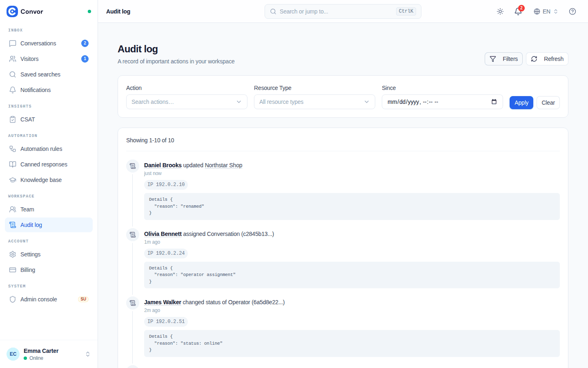Click the Refresh button
The image size is (588, 368).
coord(547,59)
